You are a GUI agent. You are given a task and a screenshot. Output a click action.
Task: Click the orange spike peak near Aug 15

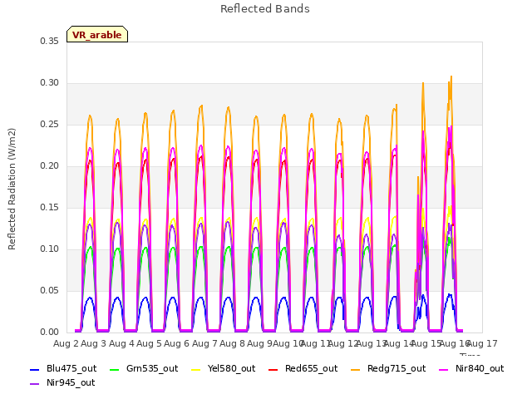(423, 83)
